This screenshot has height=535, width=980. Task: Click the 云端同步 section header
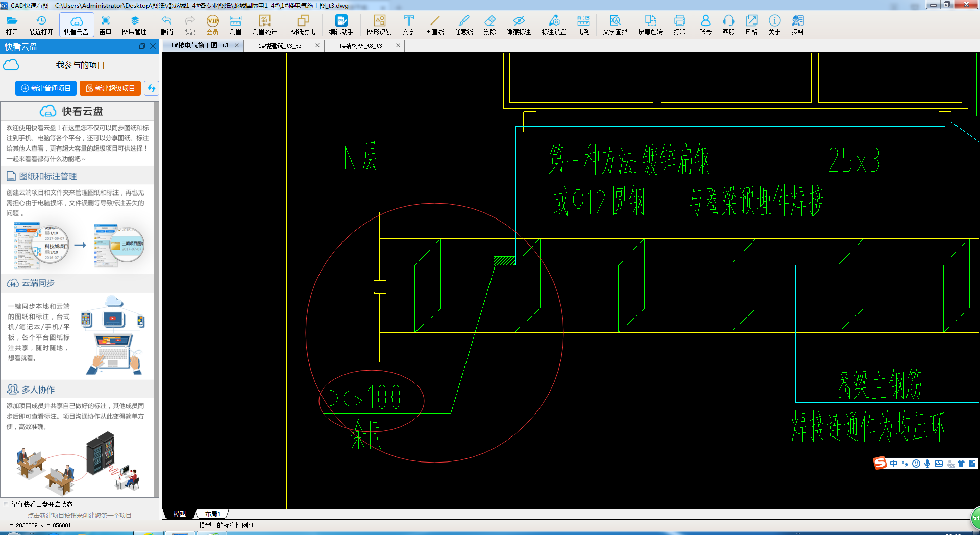coord(77,283)
